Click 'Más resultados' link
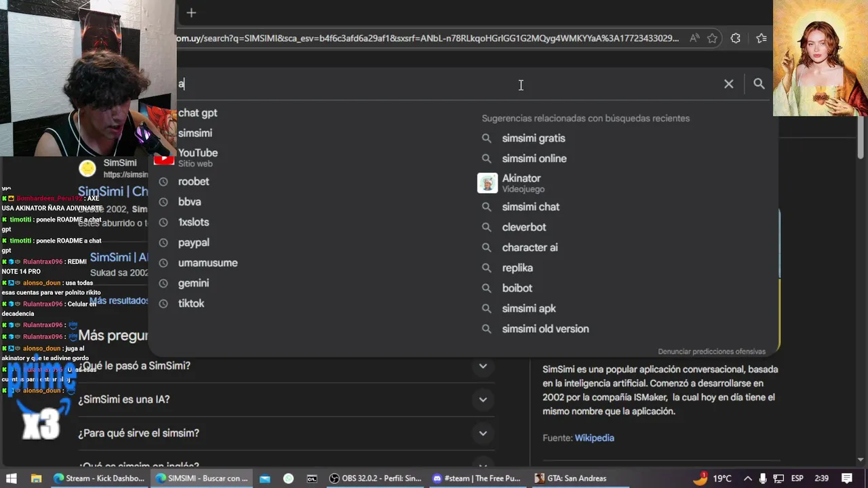Screen dimensions: 868x488 point(119,300)
